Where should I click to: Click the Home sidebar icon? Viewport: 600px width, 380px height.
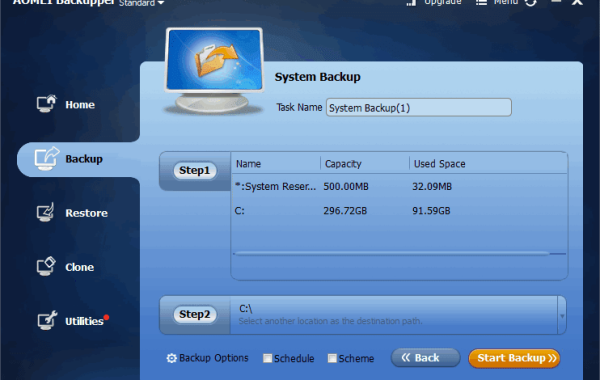coord(46,104)
